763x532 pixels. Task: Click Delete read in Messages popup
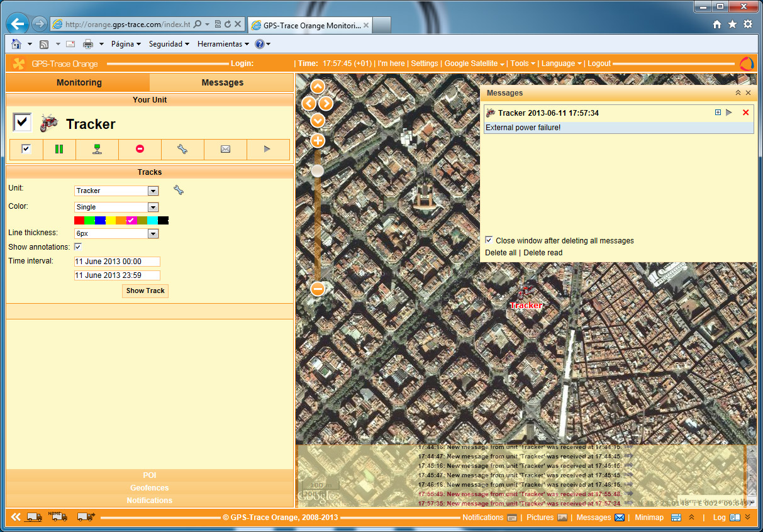(x=543, y=252)
